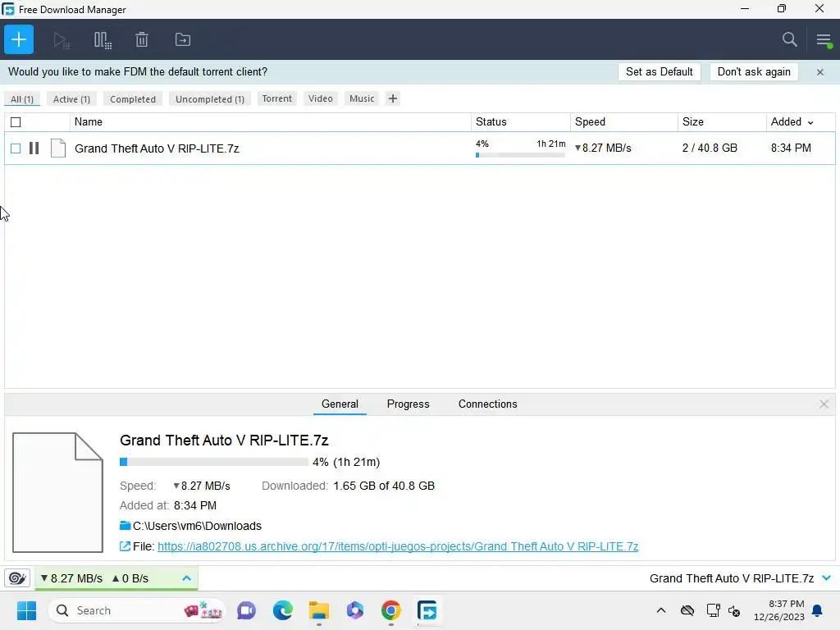This screenshot has height=630, width=840.
Task: Click Free Download Manager taskbar icon
Action: point(427,610)
